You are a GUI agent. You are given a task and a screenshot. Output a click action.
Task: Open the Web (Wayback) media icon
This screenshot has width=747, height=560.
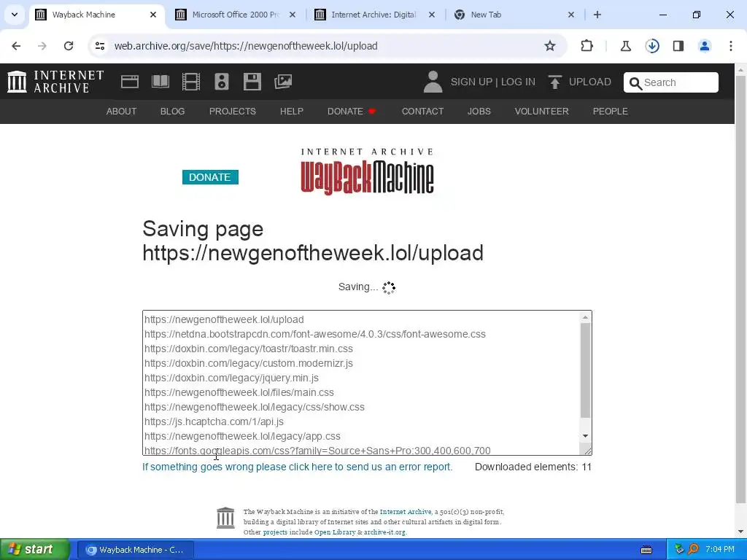tap(130, 82)
